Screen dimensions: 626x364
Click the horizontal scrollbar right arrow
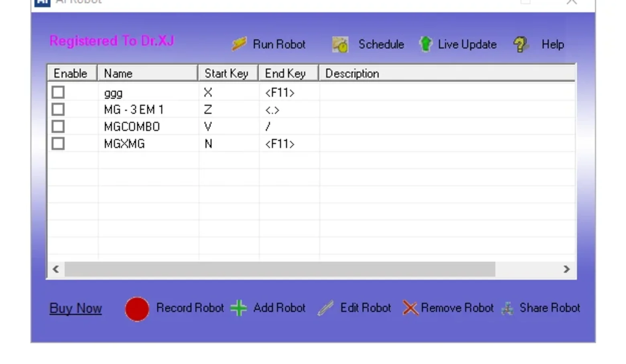566,269
